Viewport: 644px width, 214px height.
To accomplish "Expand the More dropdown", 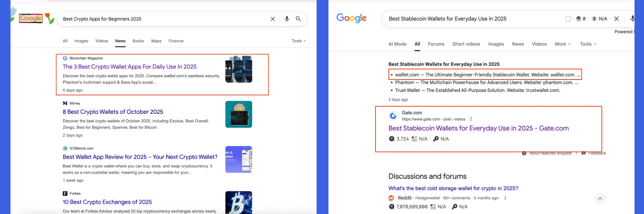I will pyautogui.click(x=563, y=44).
